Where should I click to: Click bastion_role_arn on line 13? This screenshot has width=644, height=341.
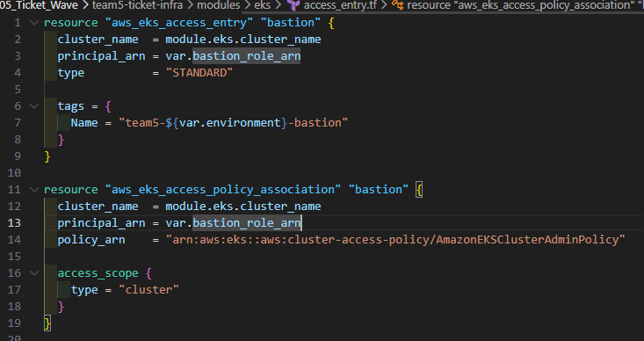pos(246,223)
